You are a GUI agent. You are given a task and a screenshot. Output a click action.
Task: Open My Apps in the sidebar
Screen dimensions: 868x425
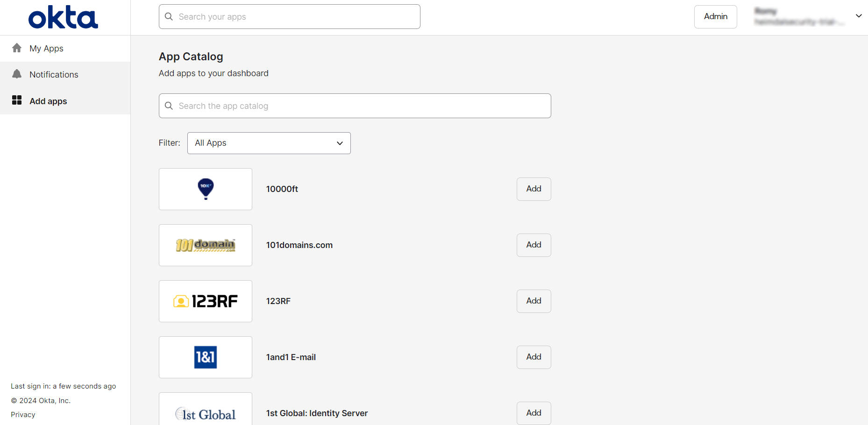click(46, 49)
